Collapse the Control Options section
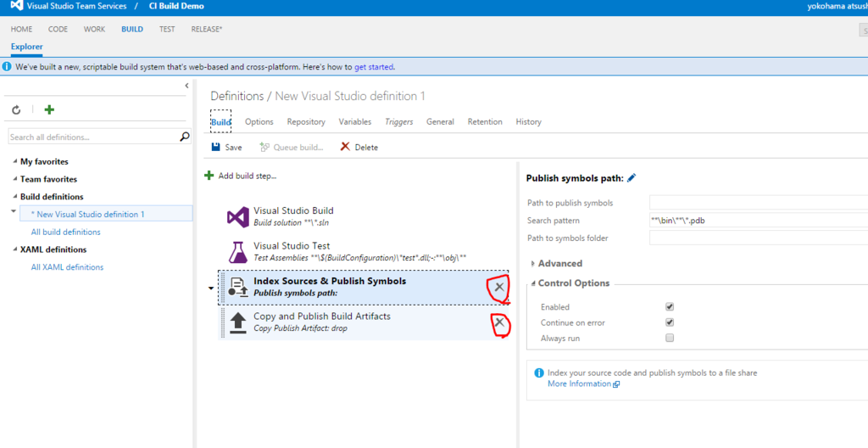The height and width of the screenshot is (448, 868). [533, 283]
